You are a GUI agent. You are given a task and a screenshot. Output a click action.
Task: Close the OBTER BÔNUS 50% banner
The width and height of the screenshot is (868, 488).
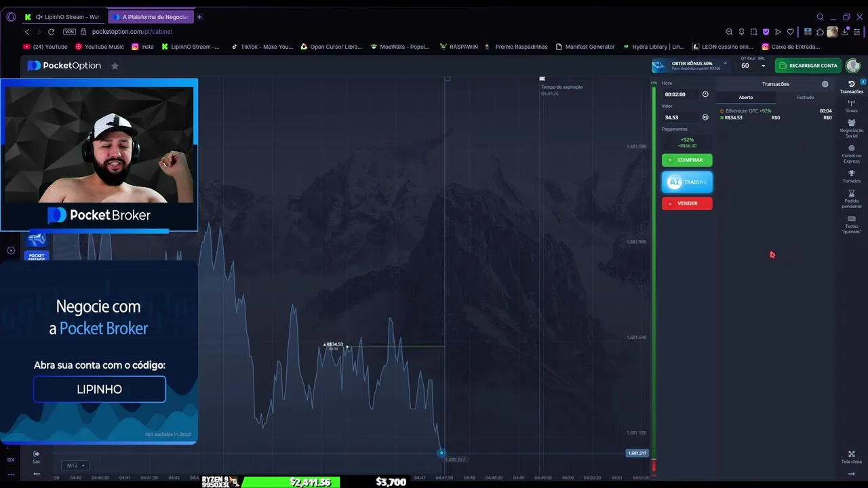click(x=725, y=63)
